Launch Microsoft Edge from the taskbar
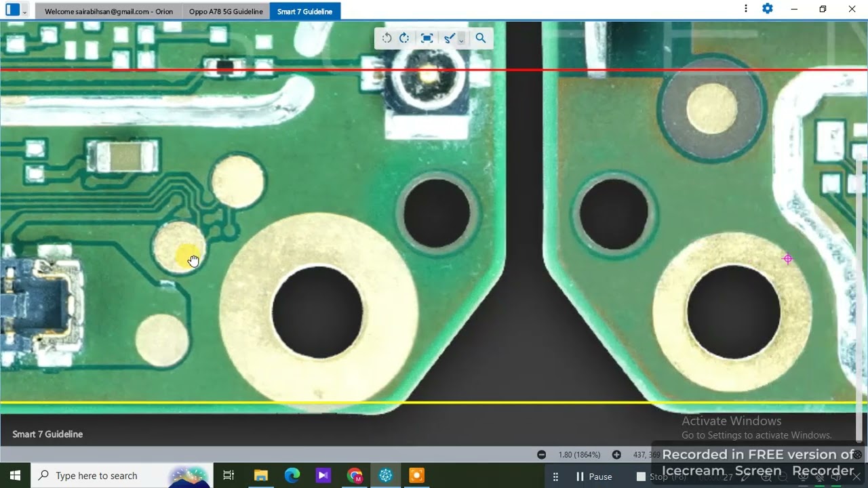The height and width of the screenshot is (488, 868). 292,476
